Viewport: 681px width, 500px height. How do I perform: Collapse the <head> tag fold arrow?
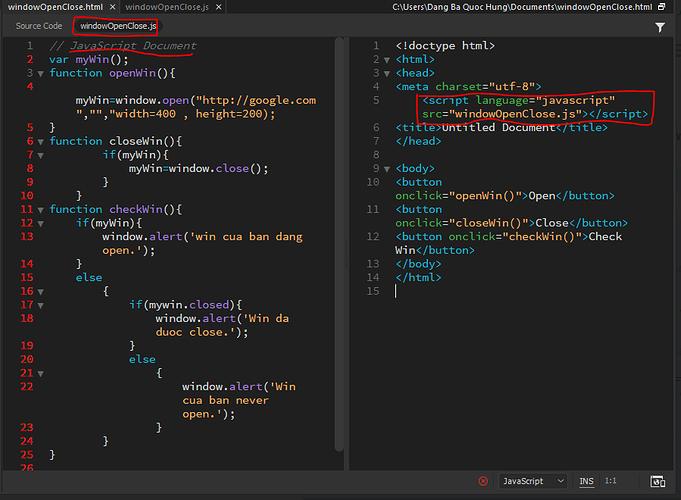tap(387, 74)
